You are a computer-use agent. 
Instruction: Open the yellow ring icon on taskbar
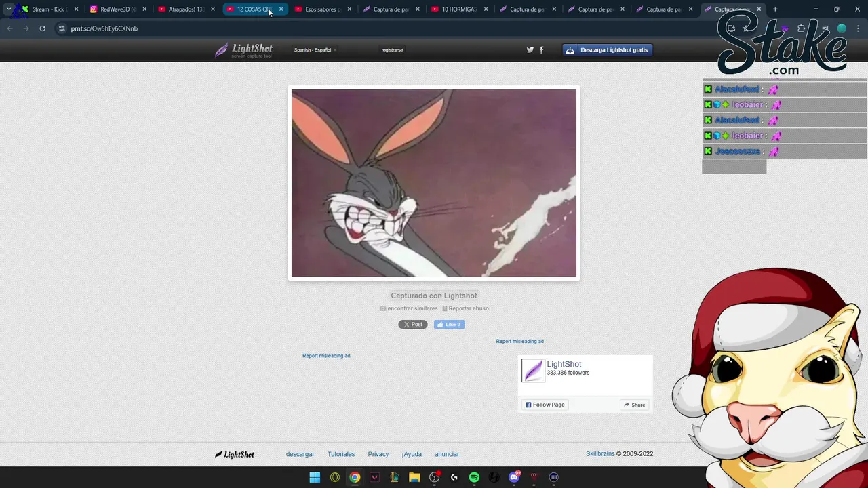pos(335,477)
